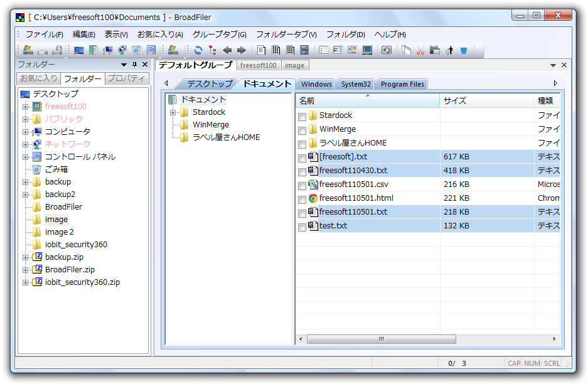Click the filmstrip thumbnail view icon
The width and height of the screenshot is (588, 384).
304,50
